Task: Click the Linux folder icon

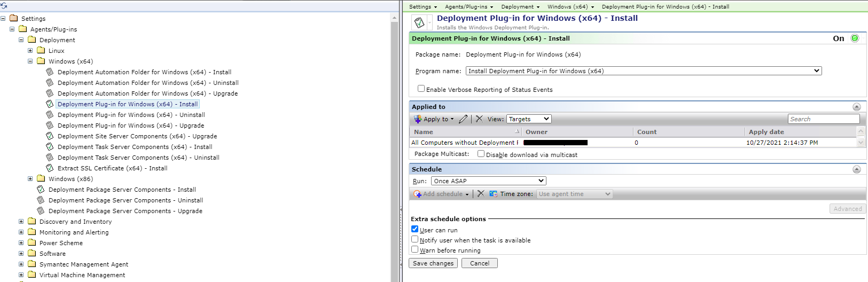Action: click(41, 50)
